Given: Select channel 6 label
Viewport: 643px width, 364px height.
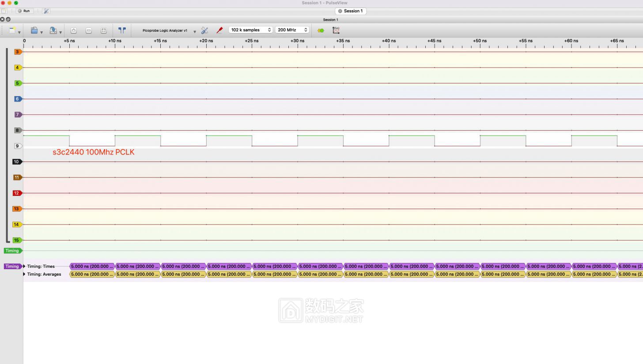Looking at the screenshot, I should coord(18,99).
